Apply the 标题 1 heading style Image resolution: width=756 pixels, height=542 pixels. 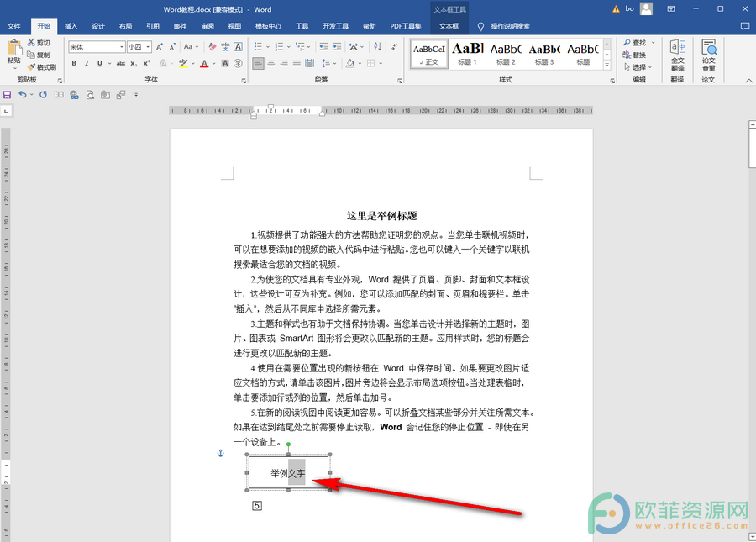pos(467,54)
